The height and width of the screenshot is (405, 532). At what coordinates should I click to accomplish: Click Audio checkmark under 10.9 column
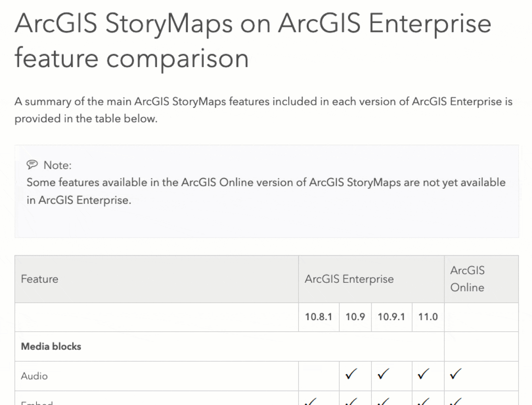[x=351, y=374]
